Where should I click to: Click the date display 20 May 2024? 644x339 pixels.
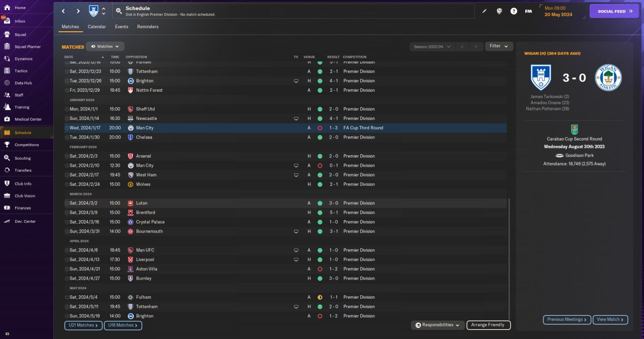pyautogui.click(x=557, y=14)
